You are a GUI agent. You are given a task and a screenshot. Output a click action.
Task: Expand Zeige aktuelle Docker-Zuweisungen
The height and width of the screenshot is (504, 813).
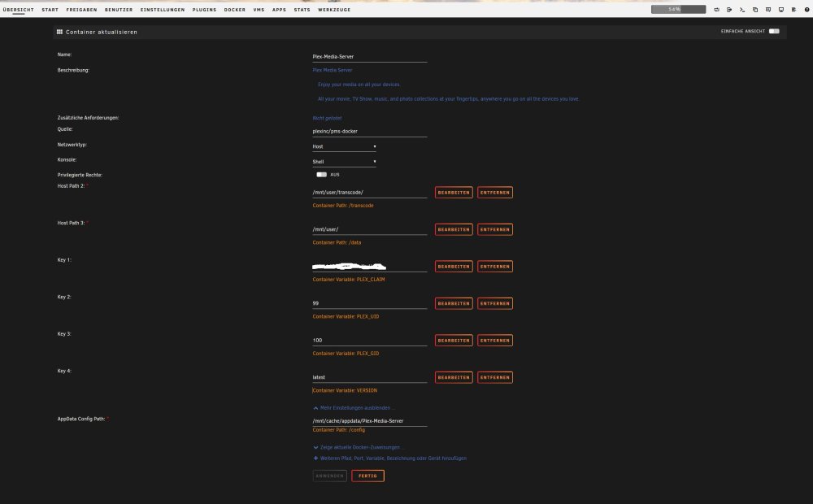coord(357,447)
